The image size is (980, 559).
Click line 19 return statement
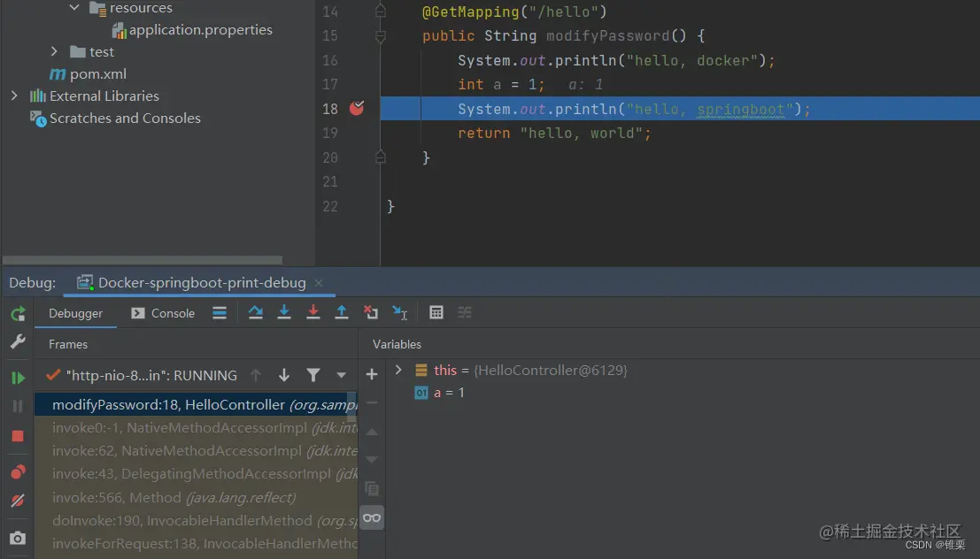click(554, 133)
